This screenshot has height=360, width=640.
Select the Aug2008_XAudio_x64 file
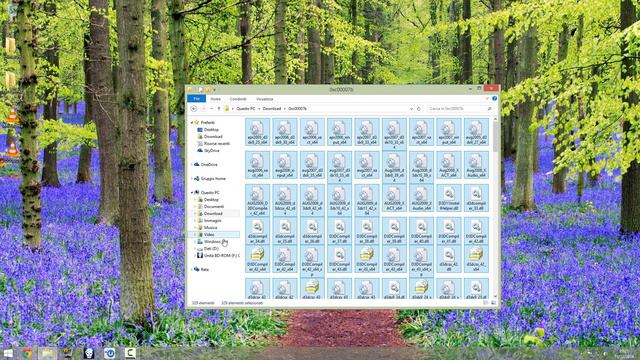(476, 165)
